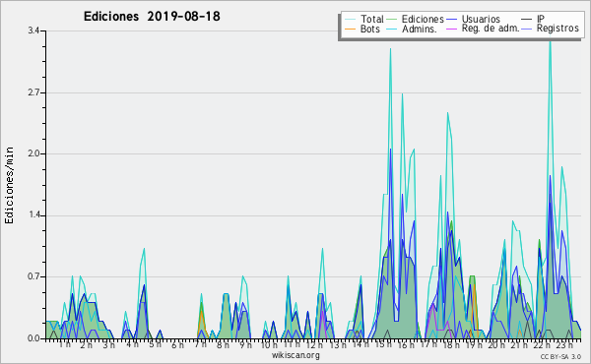This screenshot has height=364, width=591.
Task: Click the chart title Ediciones 2019-08-18
Action: pyautogui.click(x=152, y=17)
